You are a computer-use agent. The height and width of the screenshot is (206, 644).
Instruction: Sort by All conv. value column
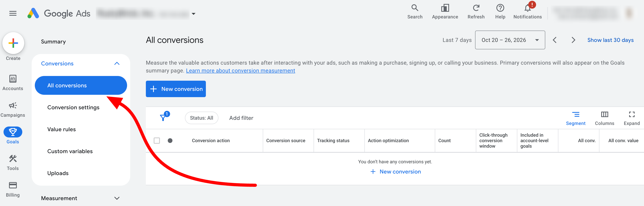tap(623, 141)
